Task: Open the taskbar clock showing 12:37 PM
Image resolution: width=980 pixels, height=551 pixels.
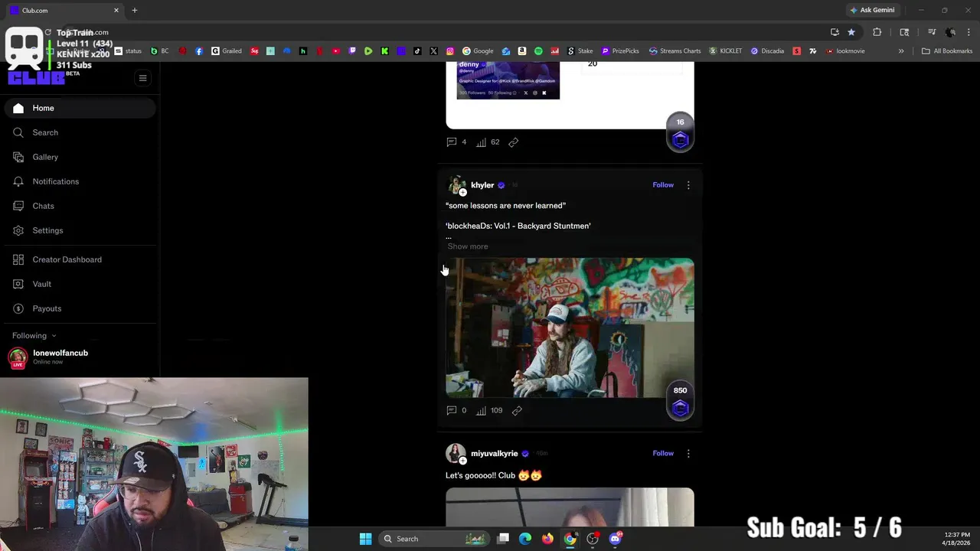Action: 957,539
